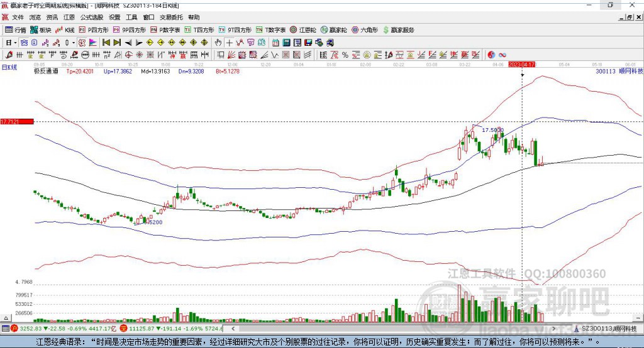
Task: Click the Md=13.9163 indicator value
Action: pyautogui.click(x=155, y=72)
